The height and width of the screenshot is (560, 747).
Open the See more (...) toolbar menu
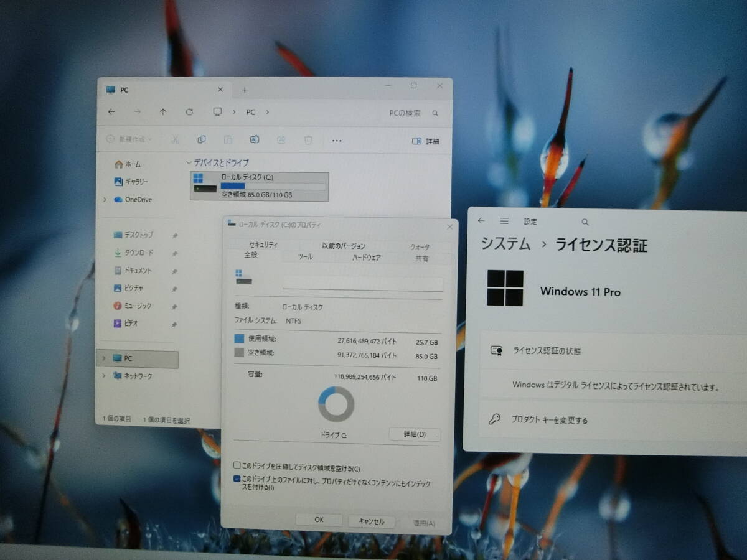[337, 141]
